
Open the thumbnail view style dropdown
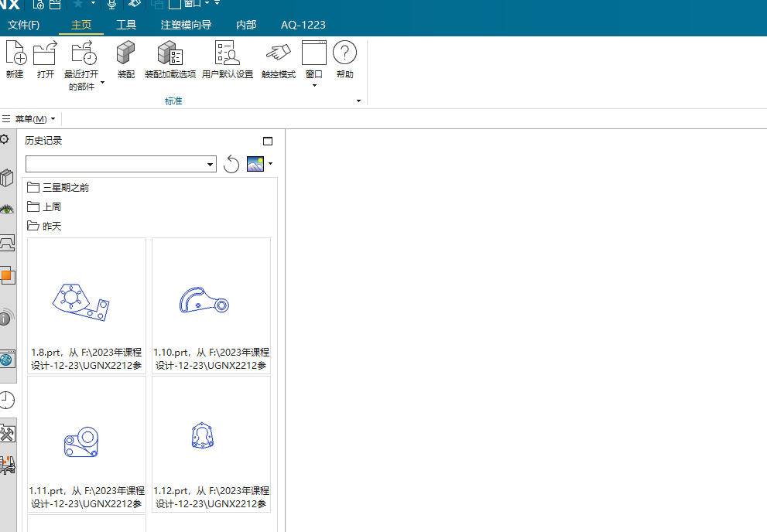270,164
